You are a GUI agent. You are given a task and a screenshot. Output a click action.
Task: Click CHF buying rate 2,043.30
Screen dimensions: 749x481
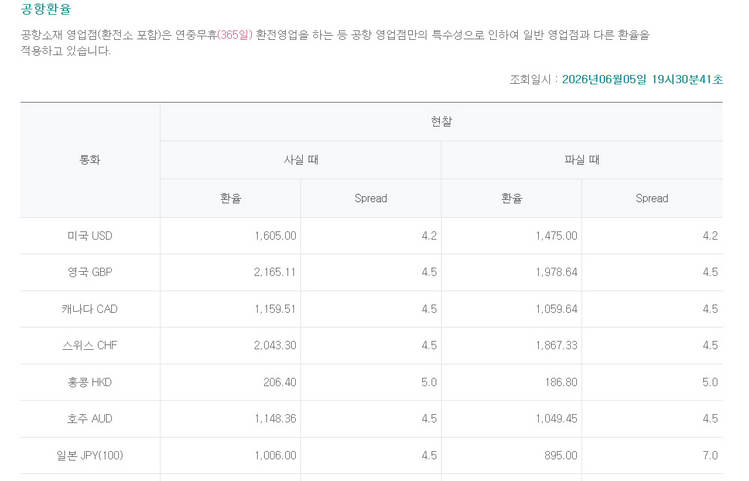(x=275, y=345)
